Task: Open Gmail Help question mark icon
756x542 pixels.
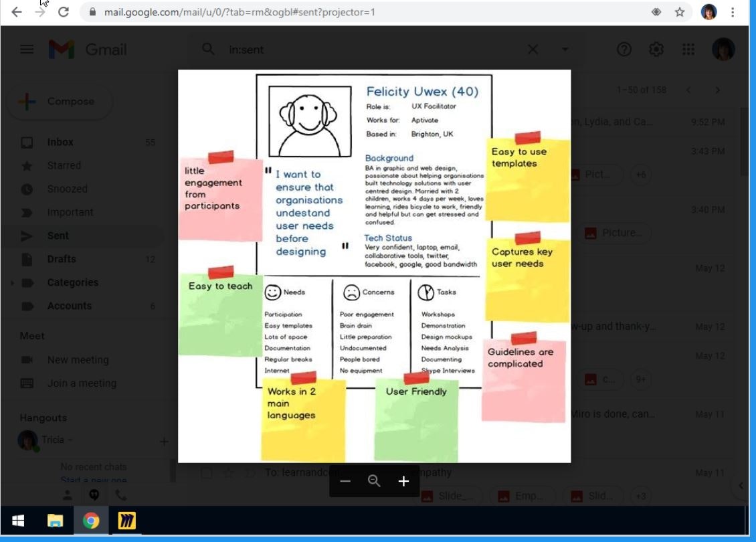Action: point(624,50)
